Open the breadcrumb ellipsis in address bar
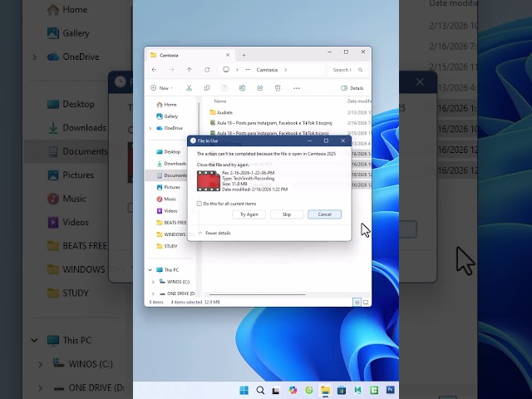Viewport: 532px width, 399px height. coord(248,70)
